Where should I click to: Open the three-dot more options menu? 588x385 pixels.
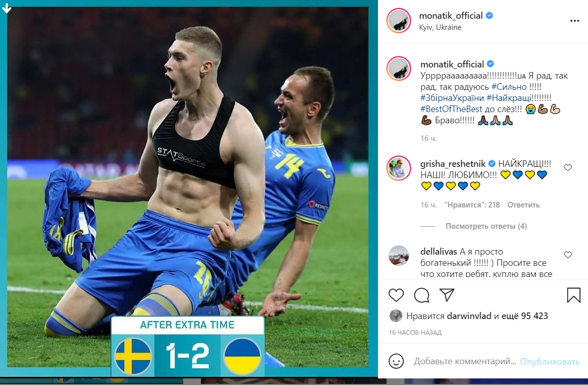pos(574,21)
